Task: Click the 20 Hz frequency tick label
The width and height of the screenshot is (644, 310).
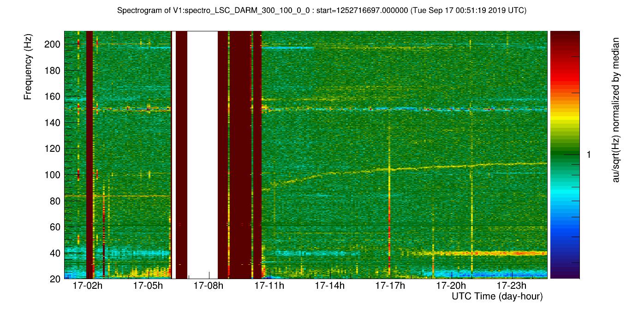Action: coord(54,279)
